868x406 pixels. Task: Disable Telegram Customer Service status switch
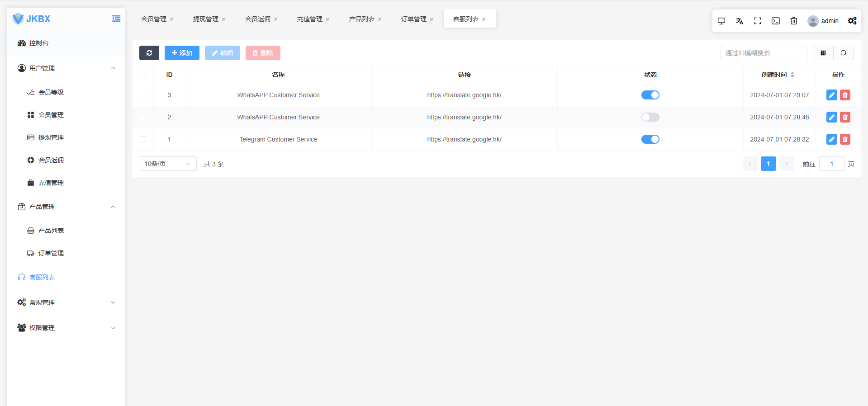(x=650, y=139)
